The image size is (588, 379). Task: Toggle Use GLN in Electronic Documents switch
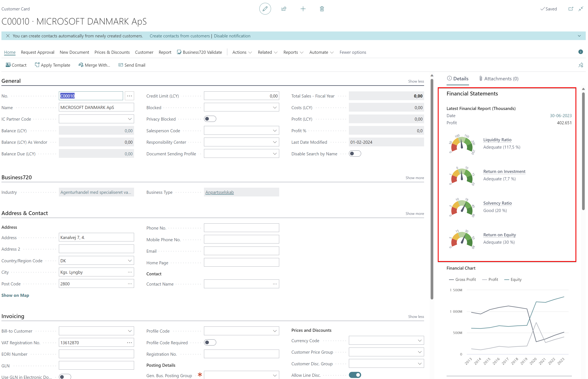pos(65,377)
